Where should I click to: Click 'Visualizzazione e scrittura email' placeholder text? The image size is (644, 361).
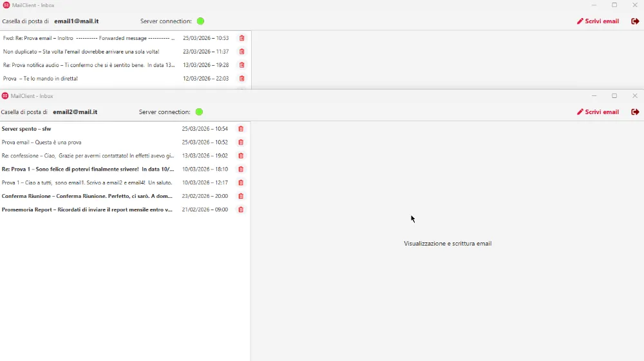(x=448, y=244)
